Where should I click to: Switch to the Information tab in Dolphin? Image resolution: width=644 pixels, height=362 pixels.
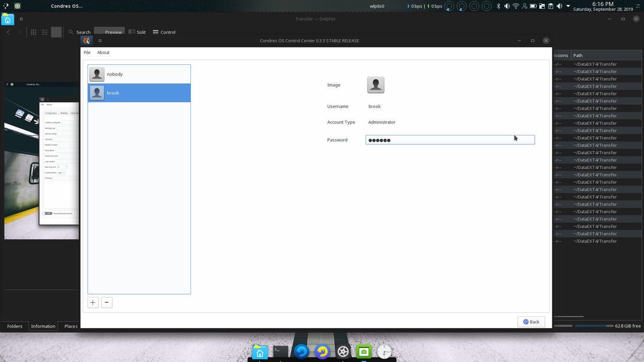pyautogui.click(x=43, y=326)
